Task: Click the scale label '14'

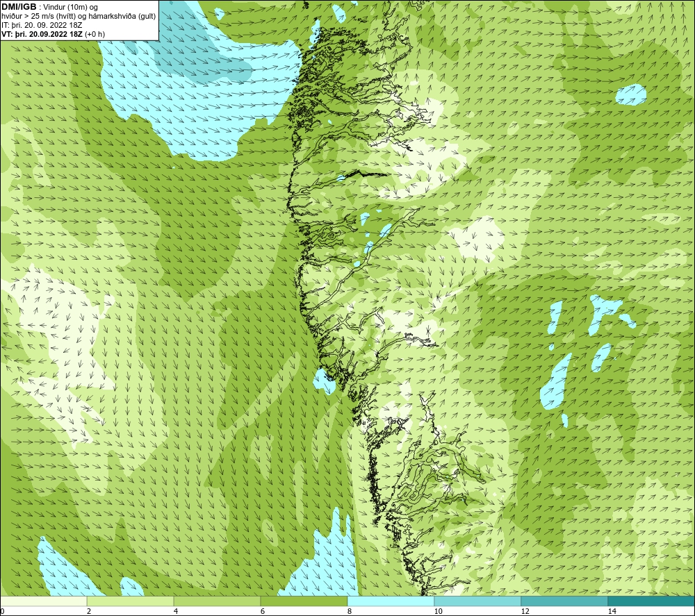Action: [612, 612]
